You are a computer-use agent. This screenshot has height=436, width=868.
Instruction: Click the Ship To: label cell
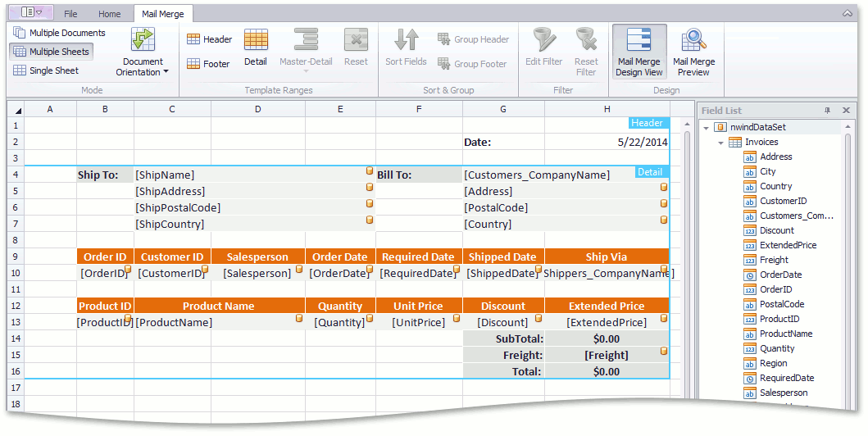105,175
